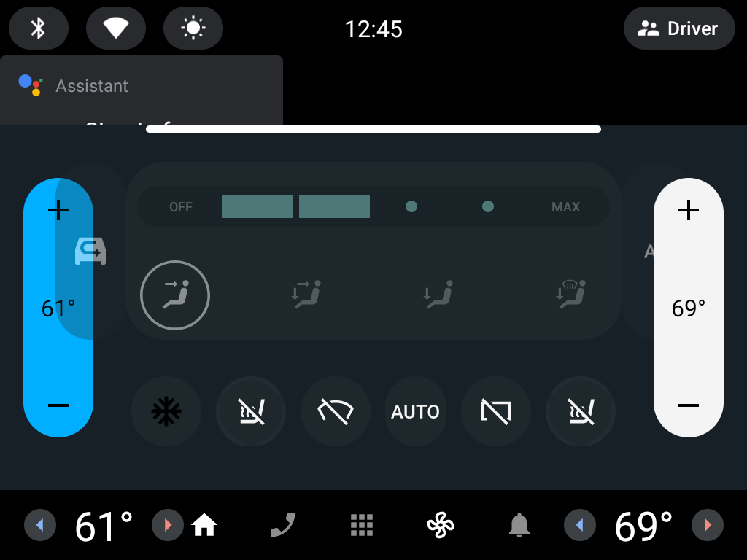This screenshot has height=560, width=747.
Task: Toggle rear window defroster button
Action: coord(496,411)
